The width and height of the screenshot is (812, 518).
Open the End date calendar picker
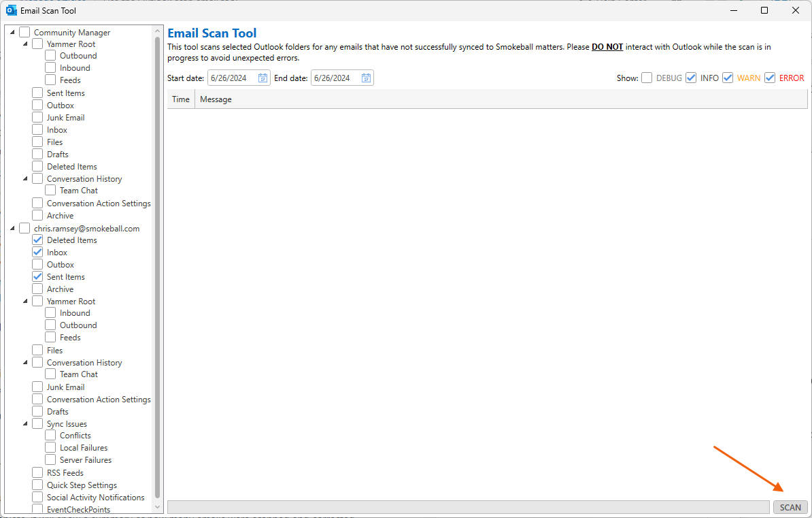pos(366,78)
